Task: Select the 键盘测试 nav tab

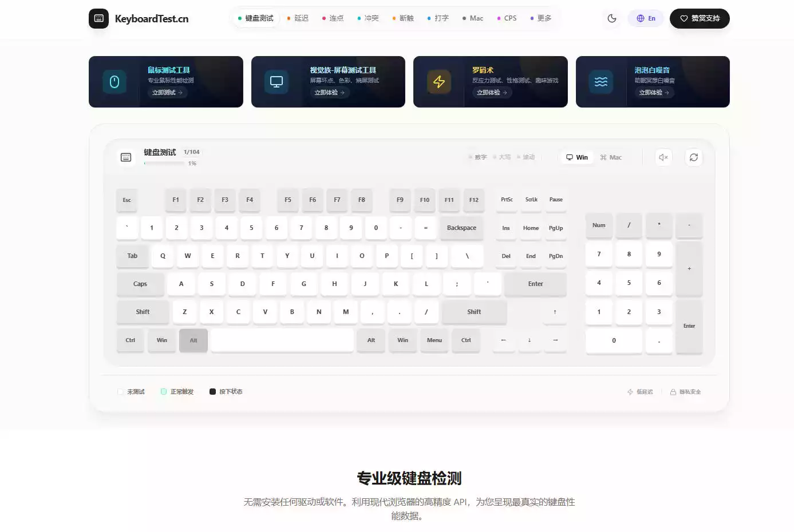Action: point(256,18)
